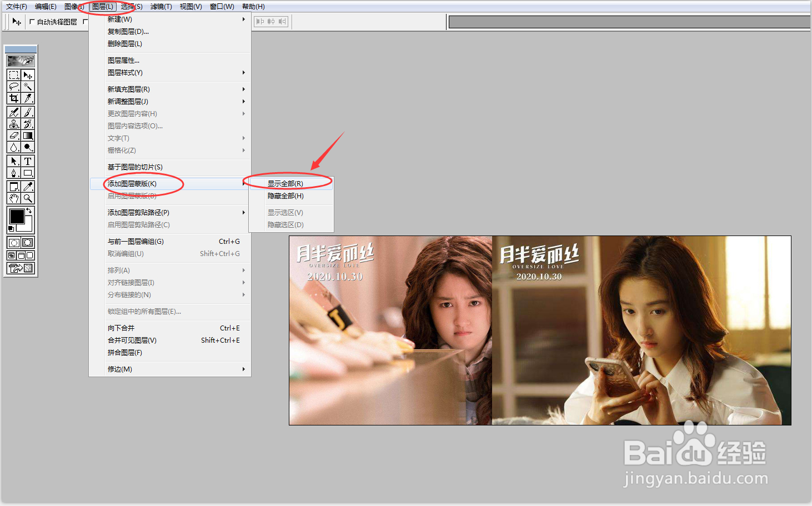The height and width of the screenshot is (506, 812).
Task: Open the 图层(L) menu
Action: pyautogui.click(x=103, y=7)
